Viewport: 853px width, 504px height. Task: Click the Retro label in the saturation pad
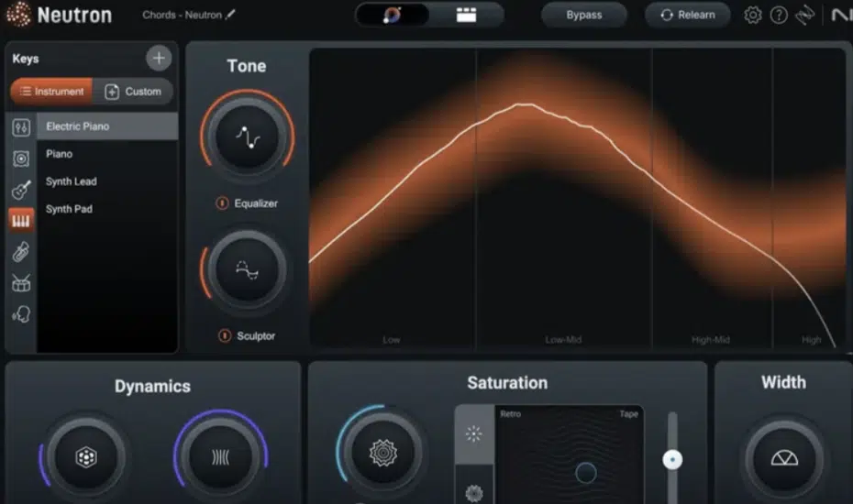click(510, 414)
